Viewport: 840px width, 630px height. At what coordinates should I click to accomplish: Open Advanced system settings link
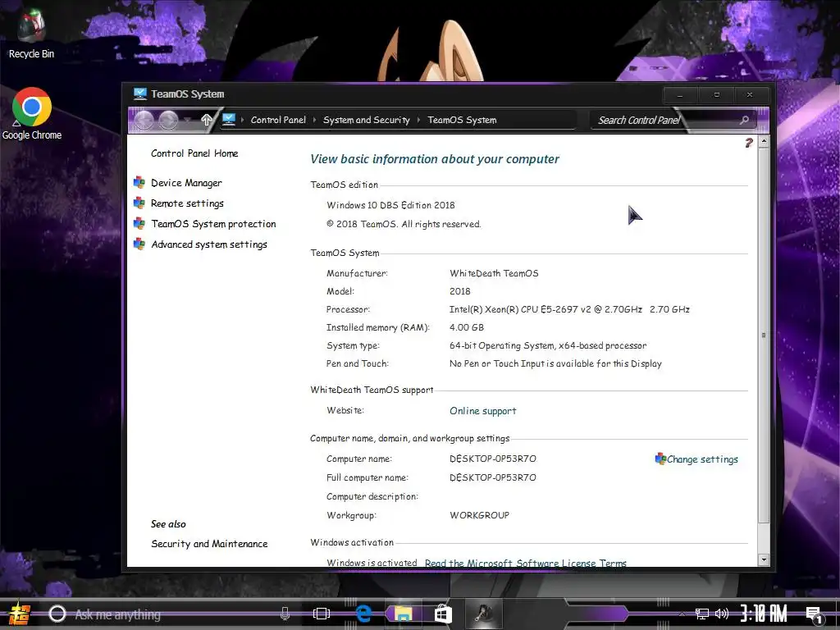pyautogui.click(x=209, y=244)
